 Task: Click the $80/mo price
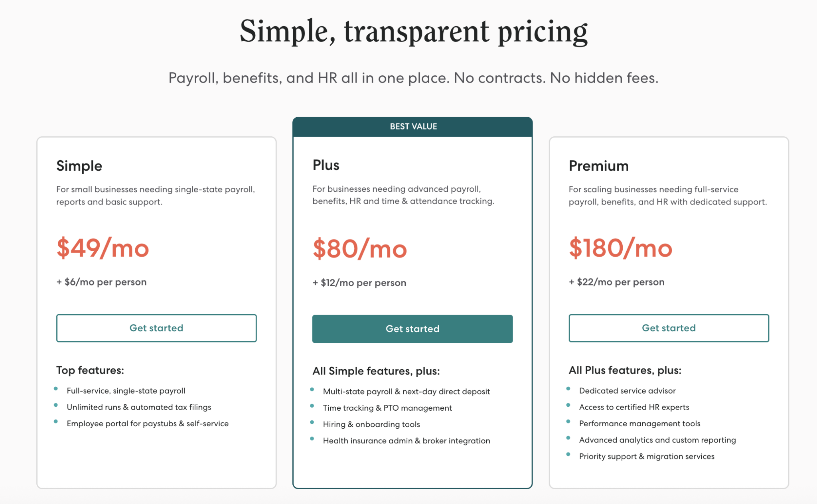pos(360,249)
